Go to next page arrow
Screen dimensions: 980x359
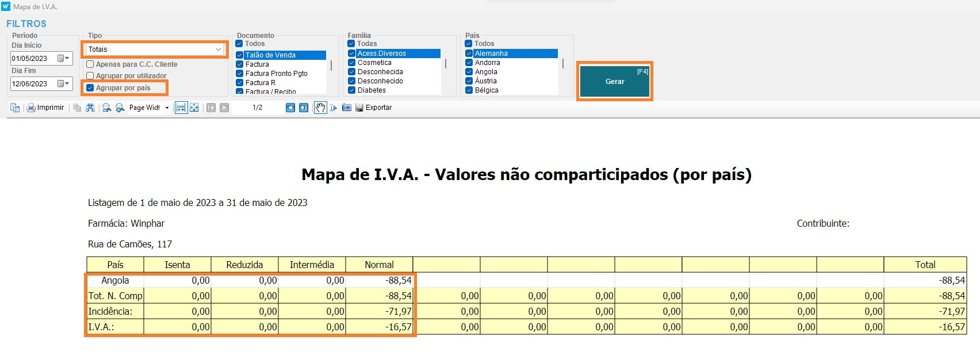290,108
